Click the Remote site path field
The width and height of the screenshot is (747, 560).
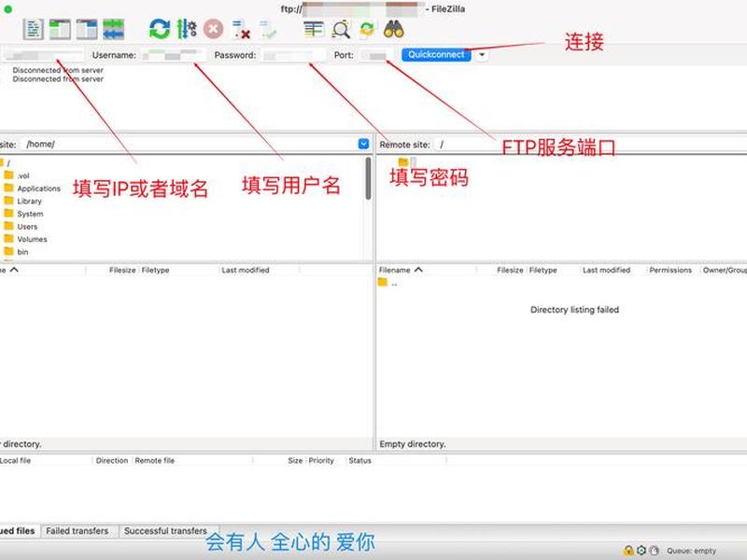(591, 145)
